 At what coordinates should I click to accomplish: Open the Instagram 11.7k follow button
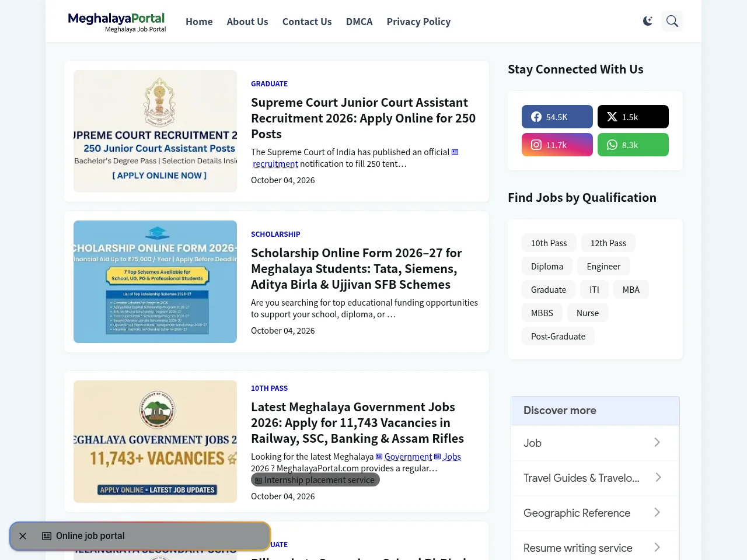[x=557, y=145]
